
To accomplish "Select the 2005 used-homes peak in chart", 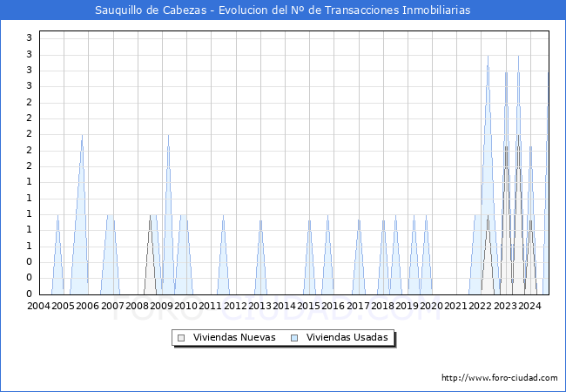I will (x=82, y=214).
